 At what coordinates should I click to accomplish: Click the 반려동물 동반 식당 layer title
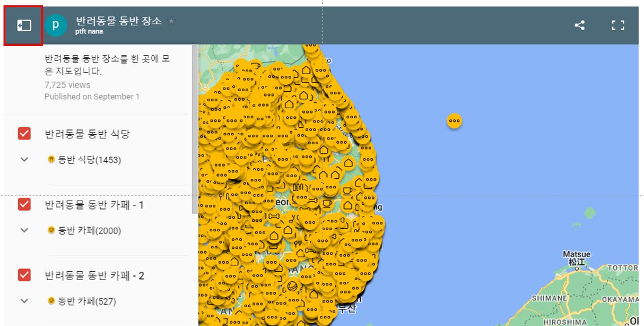coord(87,134)
